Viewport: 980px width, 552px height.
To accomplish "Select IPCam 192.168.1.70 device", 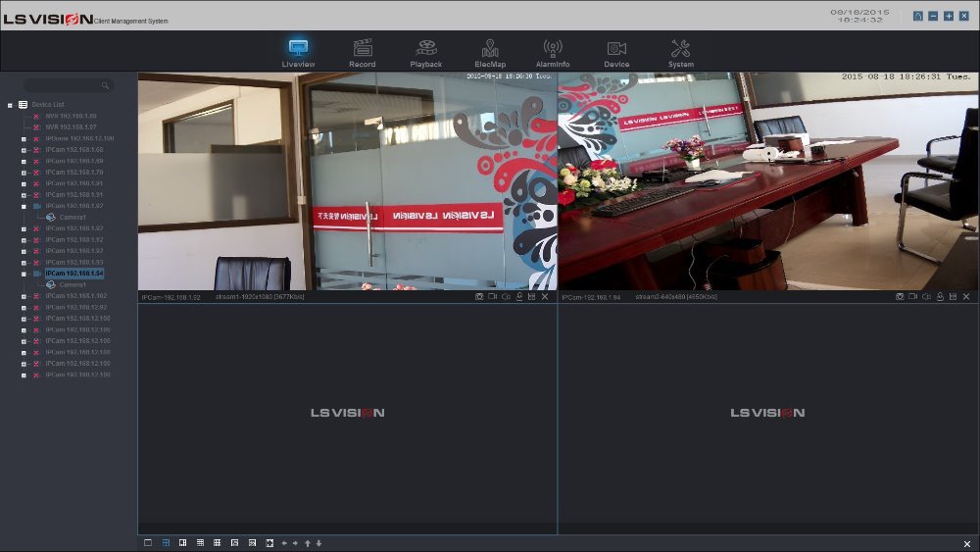I will click(74, 173).
